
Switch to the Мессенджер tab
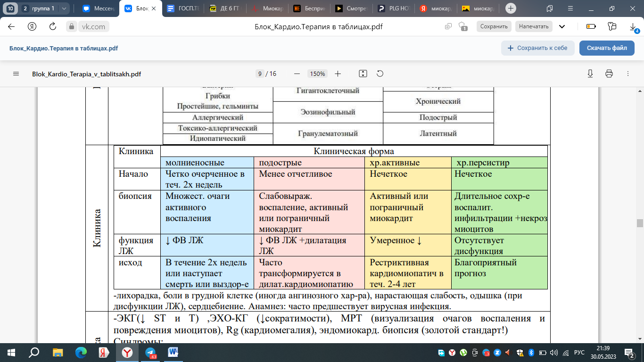98,8
